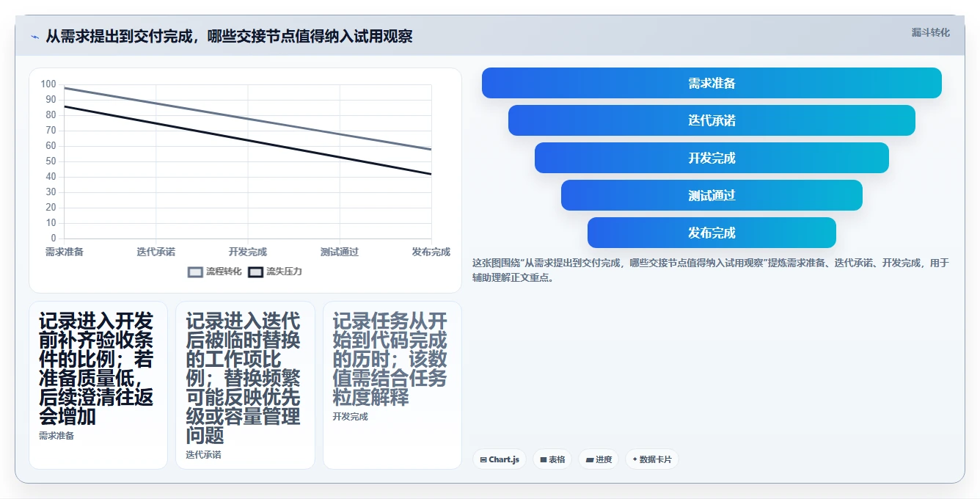The width and height of the screenshot is (980, 499).
Task: Click the y-axis value 50
Action: [x=51, y=161]
